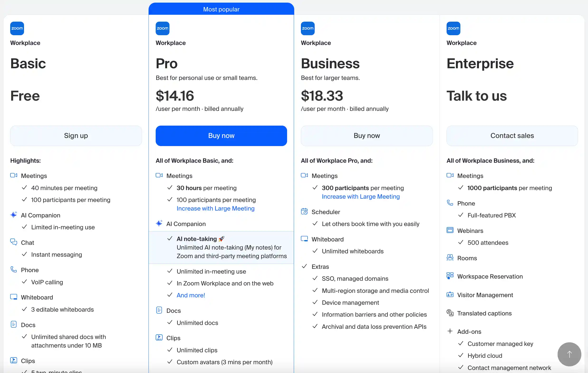Click the And more! link under Pro
The height and width of the screenshot is (373, 588).
[x=191, y=295]
